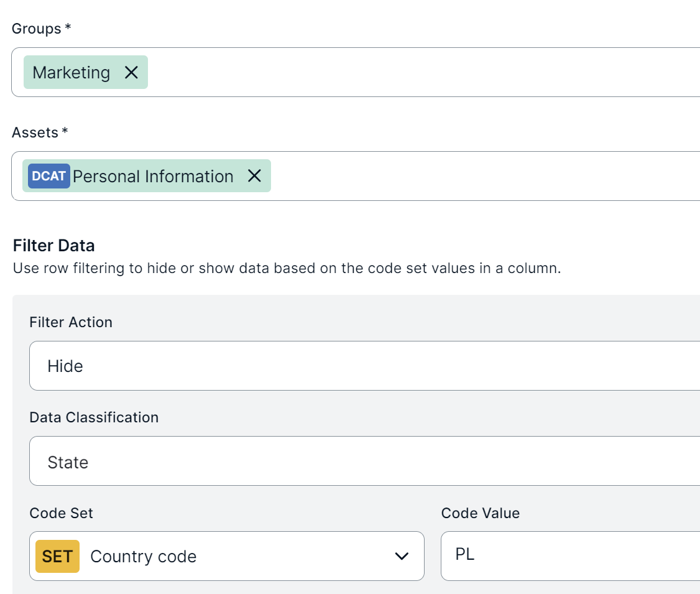Viewport: 700px width, 594px height.
Task: Click the Country code text in Code Set
Action: tap(144, 556)
